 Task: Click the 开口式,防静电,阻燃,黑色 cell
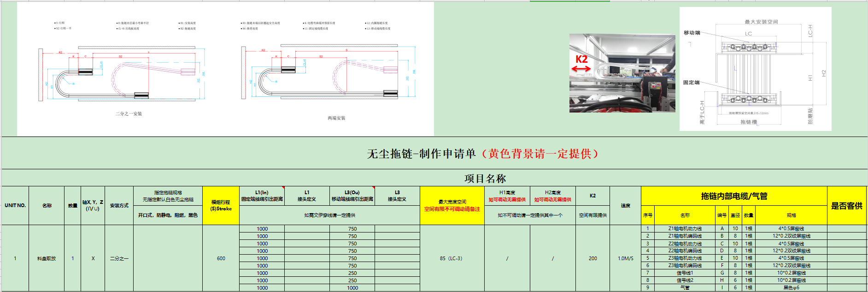click(168, 215)
